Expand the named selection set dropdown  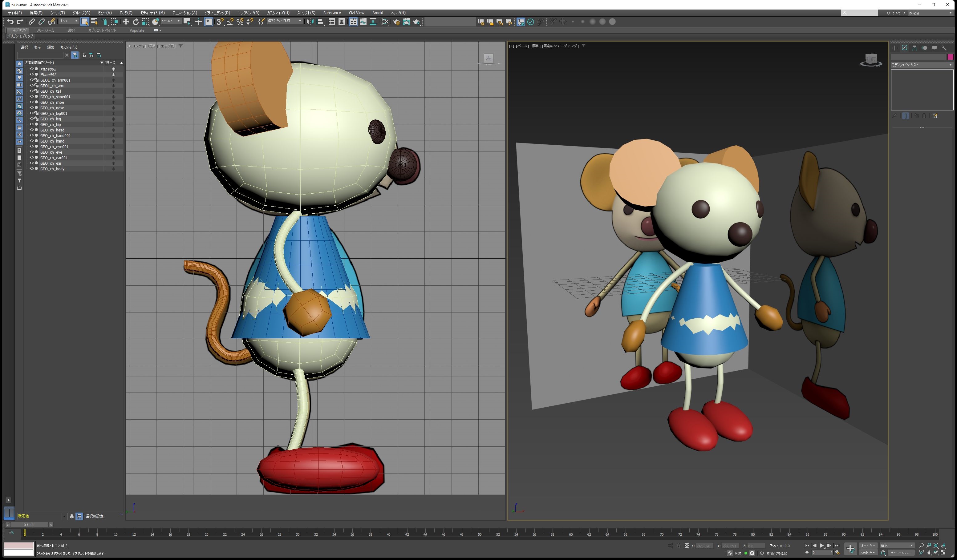pyautogui.click(x=300, y=21)
